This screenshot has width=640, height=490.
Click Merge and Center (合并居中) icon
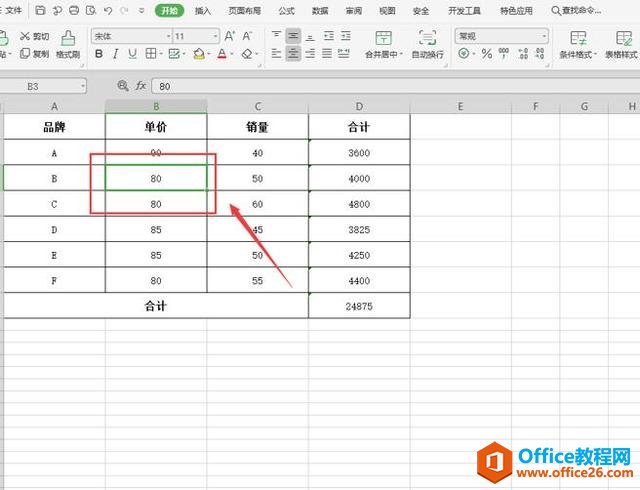[383, 38]
